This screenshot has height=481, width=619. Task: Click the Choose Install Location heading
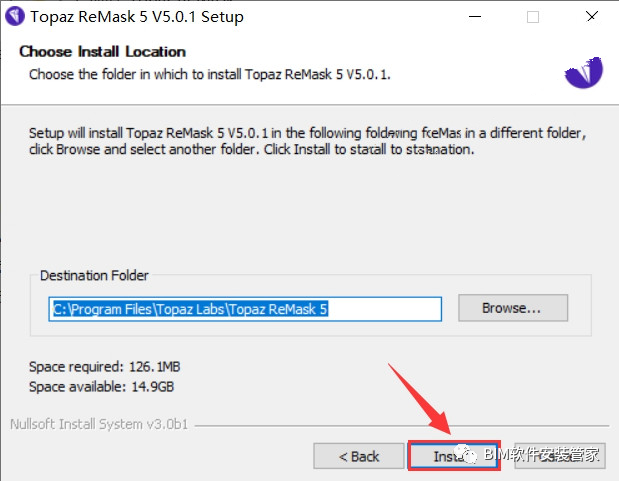[103, 51]
